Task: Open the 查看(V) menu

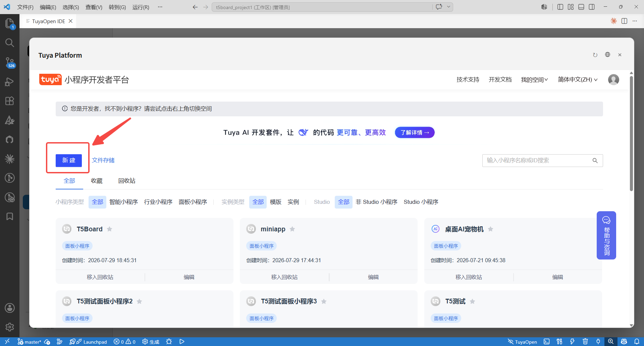Action: coord(94,7)
